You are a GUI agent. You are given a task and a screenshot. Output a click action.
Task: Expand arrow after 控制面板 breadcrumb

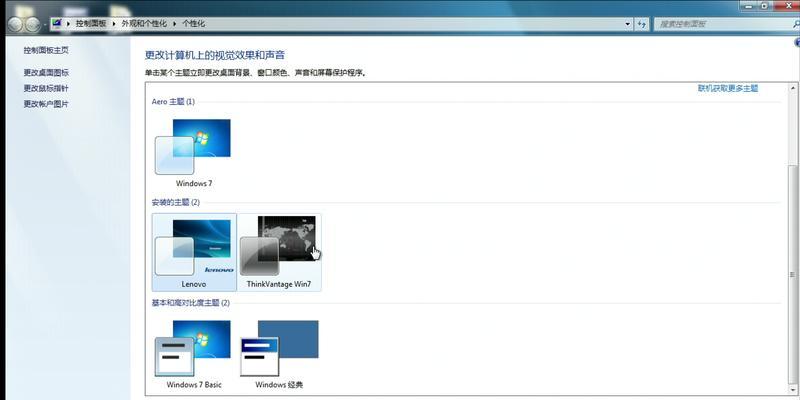114,23
